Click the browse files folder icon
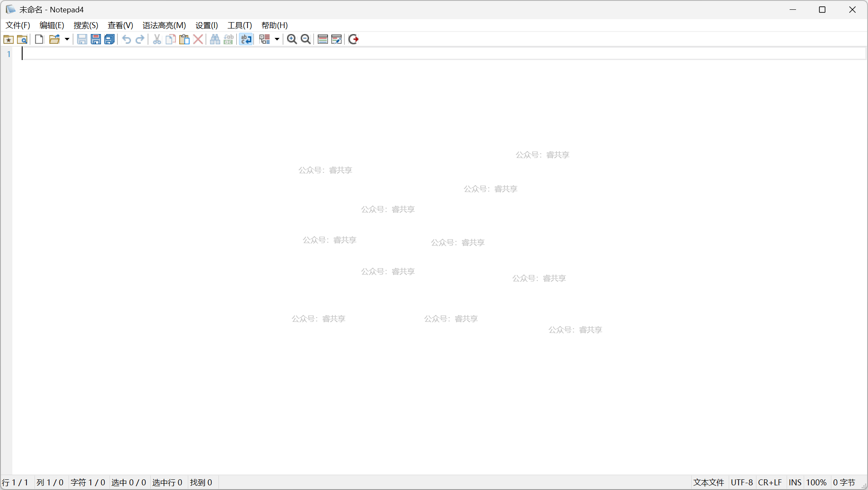Screen dimensions: 868x490 coord(22,40)
